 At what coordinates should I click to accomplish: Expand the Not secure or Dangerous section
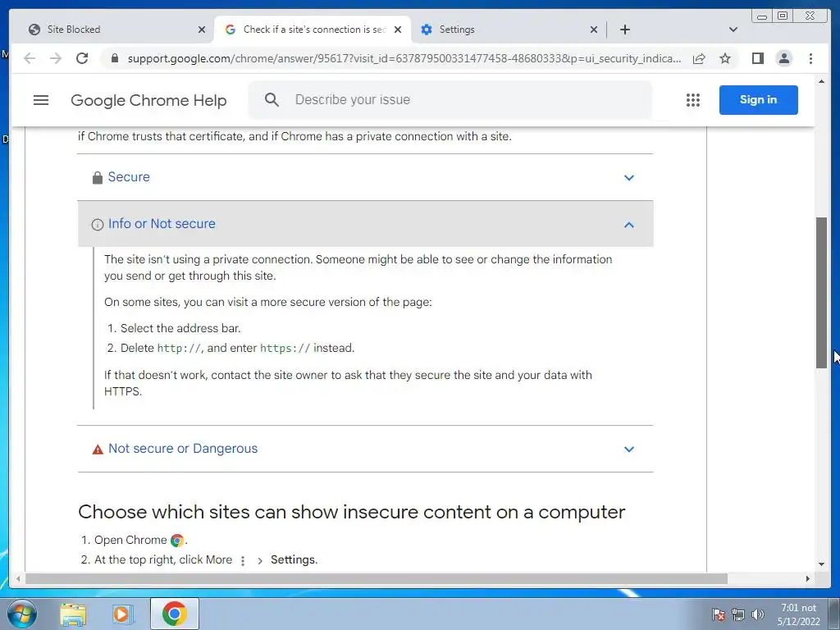365,449
